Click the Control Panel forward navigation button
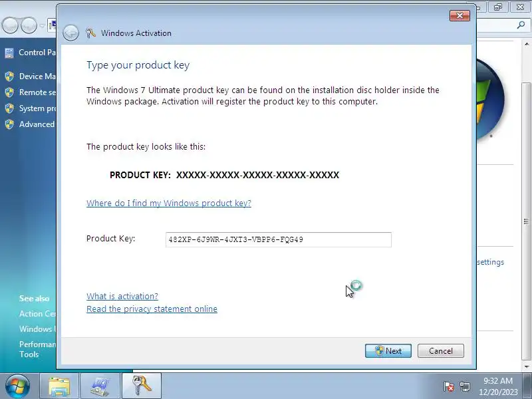This screenshot has height=399, width=532. point(29,25)
